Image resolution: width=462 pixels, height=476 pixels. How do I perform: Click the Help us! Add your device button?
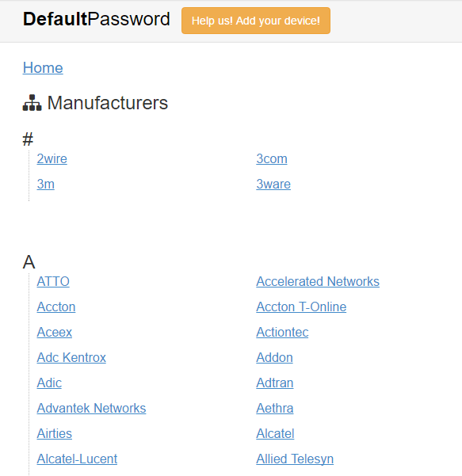[x=256, y=21]
